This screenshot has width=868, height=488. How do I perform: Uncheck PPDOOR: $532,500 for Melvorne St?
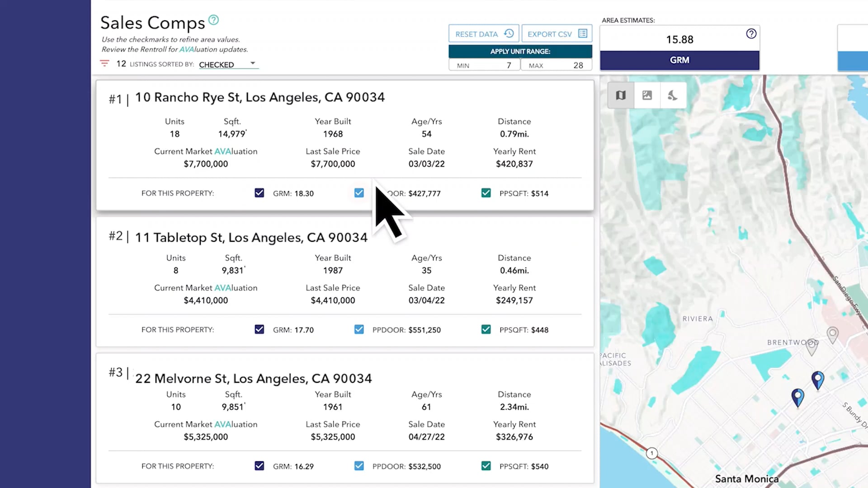pos(359,466)
